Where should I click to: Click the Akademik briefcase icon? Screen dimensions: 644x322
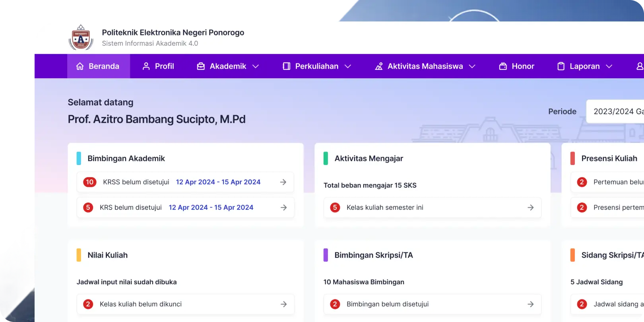click(x=201, y=66)
